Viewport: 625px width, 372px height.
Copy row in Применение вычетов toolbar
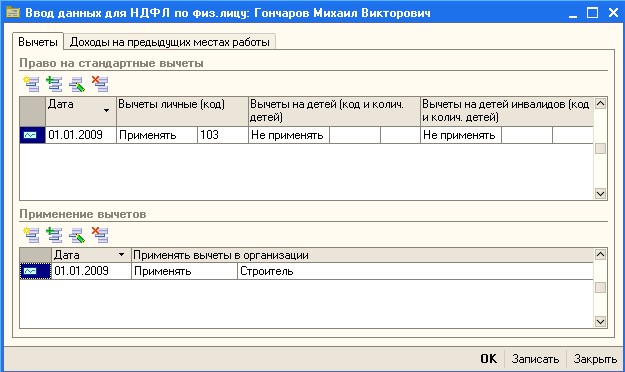(x=54, y=235)
